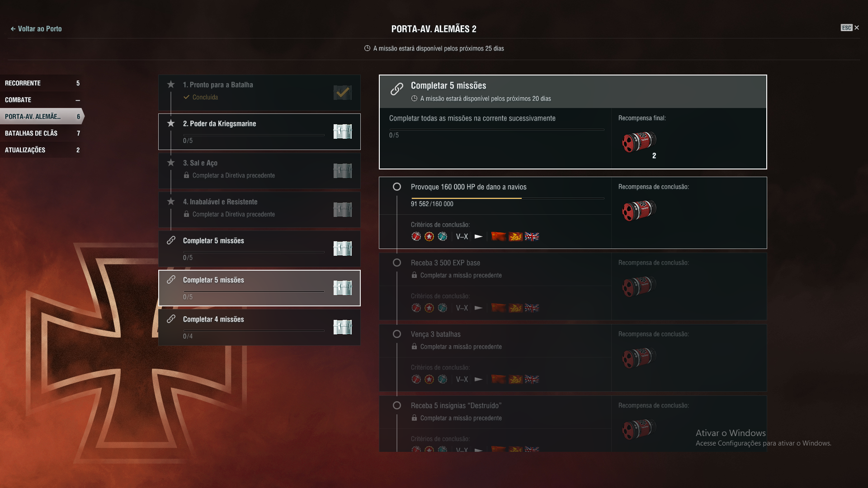Image resolution: width=868 pixels, height=488 pixels.
Task: Collapse the COMBATE section dash
Action: 78,100
